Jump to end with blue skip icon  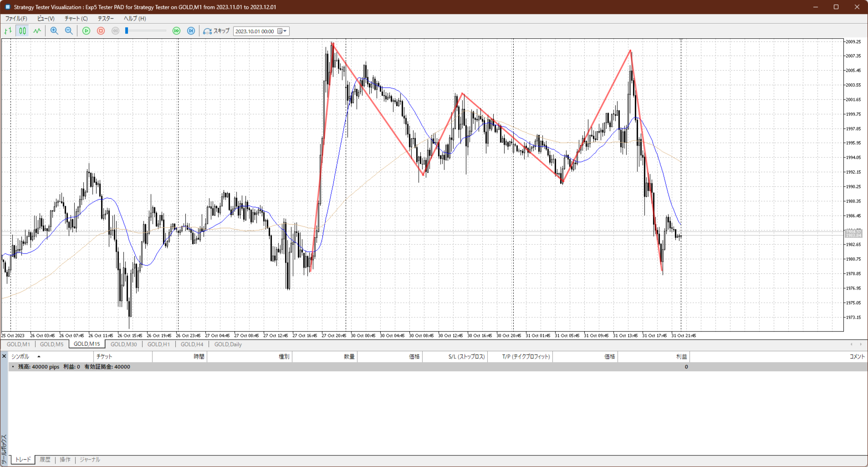[191, 31]
